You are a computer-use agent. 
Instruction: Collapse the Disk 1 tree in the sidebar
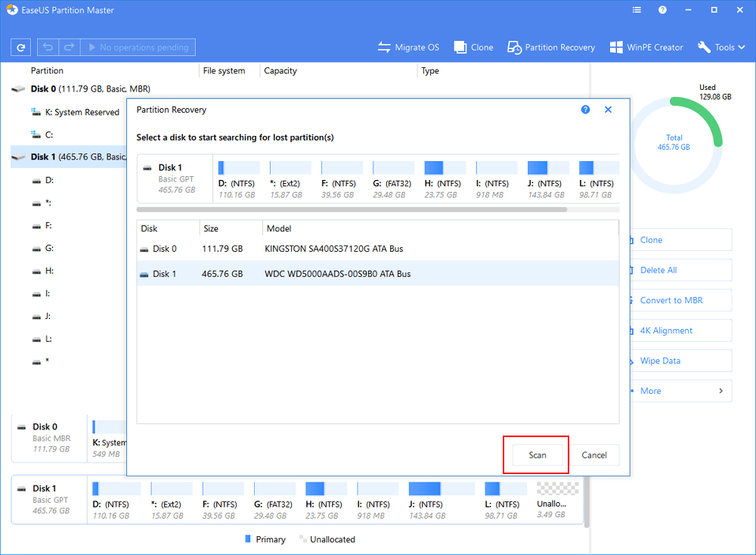(x=18, y=157)
